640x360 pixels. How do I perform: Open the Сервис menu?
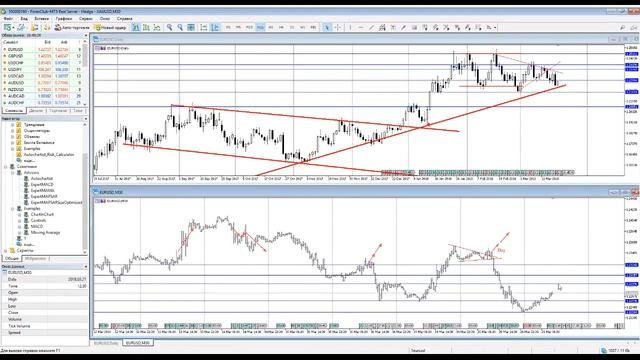(x=86, y=18)
